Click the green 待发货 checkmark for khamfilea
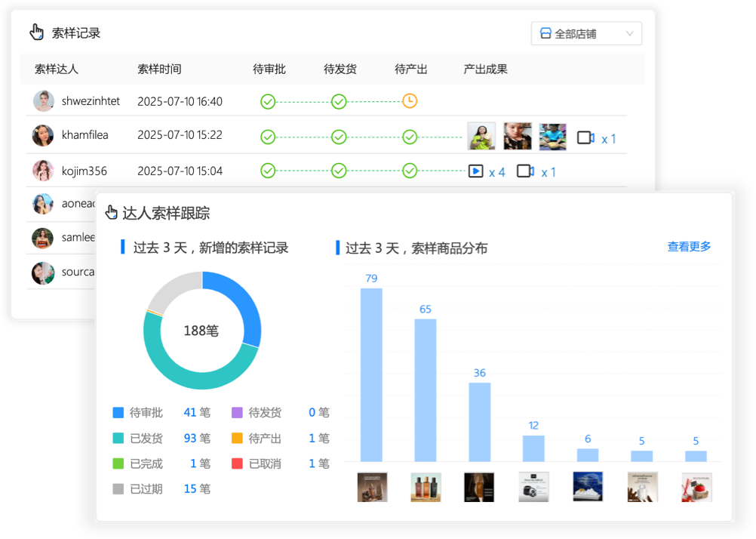756x539 pixels. pos(339,137)
